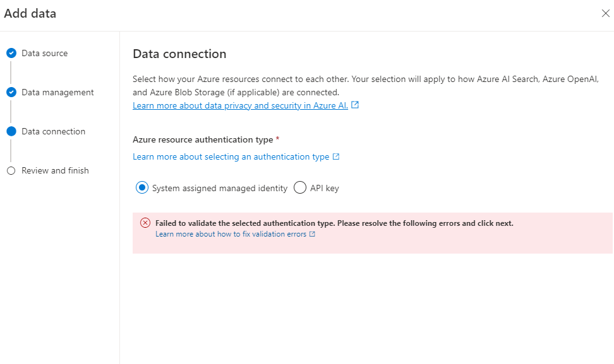Click external-link icon beside authentication type link
The height and width of the screenshot is (364, 614).
tap(336, 157)
